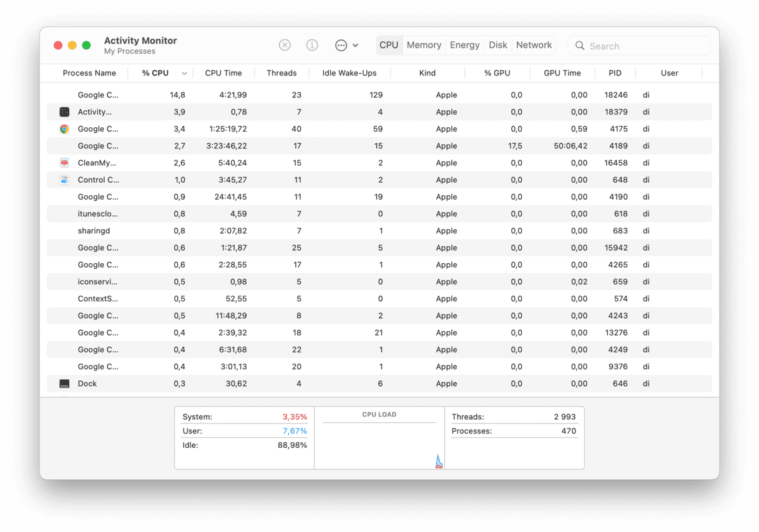Click PID 13276 cell
The width and height of the screenshot is (759, 532).
(616, 332)
